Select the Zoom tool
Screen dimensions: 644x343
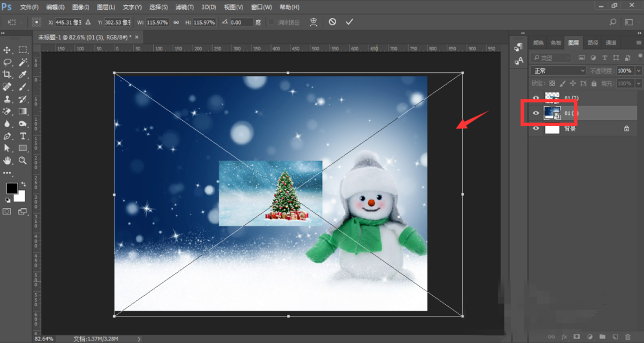pyautogui.click(x=23, y=160)
